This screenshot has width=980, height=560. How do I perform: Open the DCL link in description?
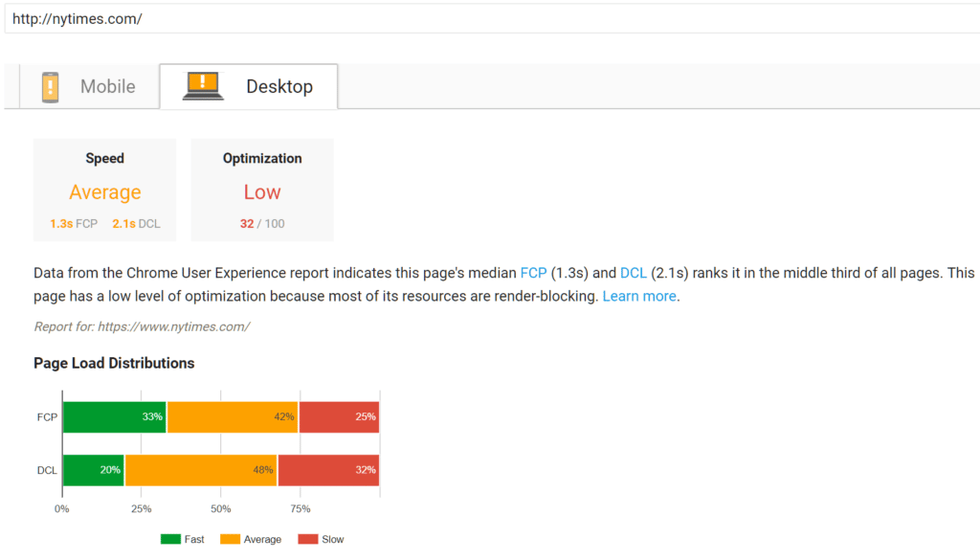click(634, 273)
